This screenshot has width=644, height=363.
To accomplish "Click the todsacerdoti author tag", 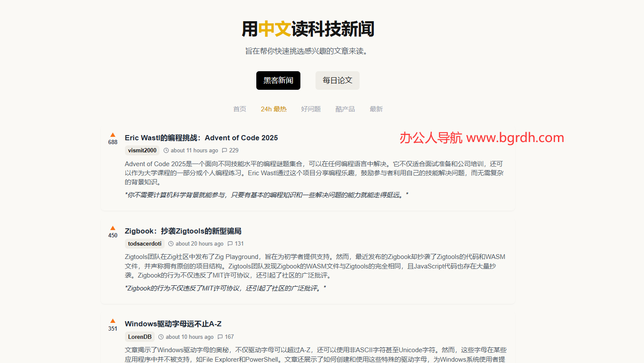I will [x=144, y=244].
